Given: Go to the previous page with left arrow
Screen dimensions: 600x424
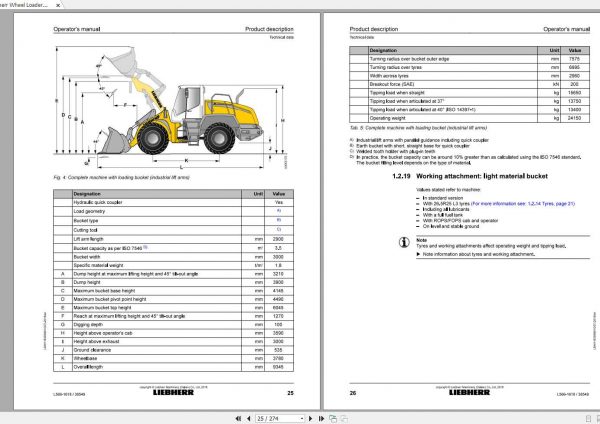Looking at the screenshot, I should tap(248, 419).
